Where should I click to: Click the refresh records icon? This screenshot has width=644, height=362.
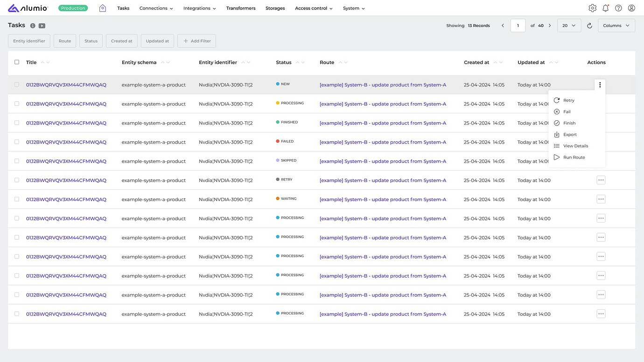click(x=589, y=26)
